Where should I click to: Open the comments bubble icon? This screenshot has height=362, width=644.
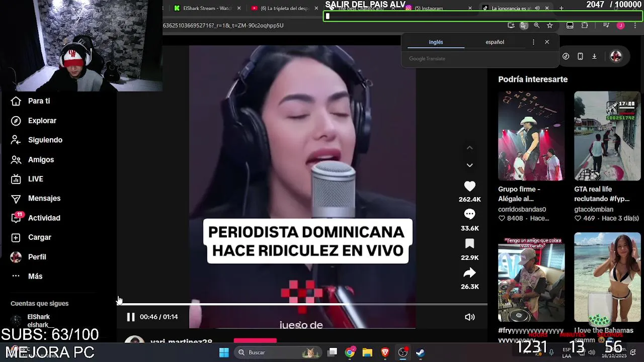pos(469,215)
